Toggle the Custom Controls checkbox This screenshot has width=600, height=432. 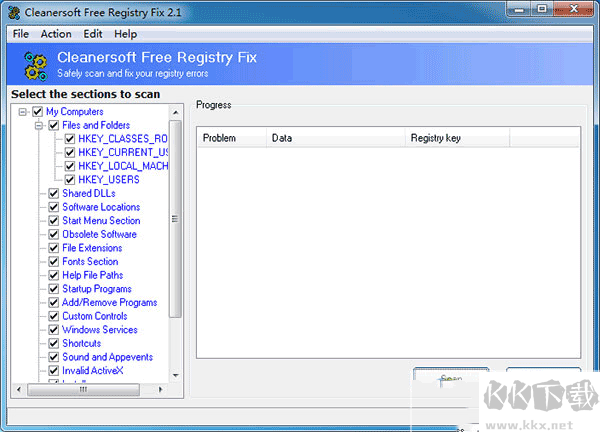pyautogui.click(x=54, y=316)
